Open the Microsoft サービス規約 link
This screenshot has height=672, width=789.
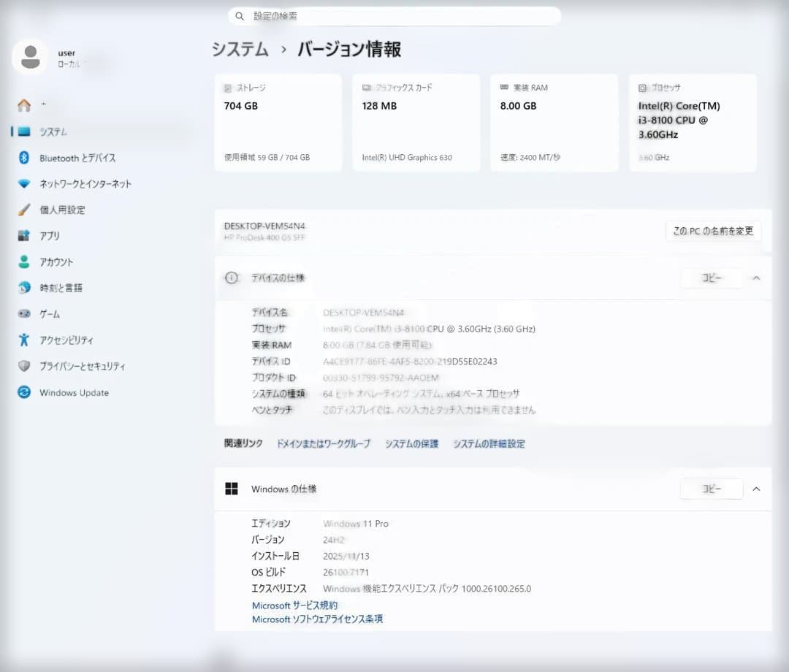pyautogui.click(x=295, y=605)
